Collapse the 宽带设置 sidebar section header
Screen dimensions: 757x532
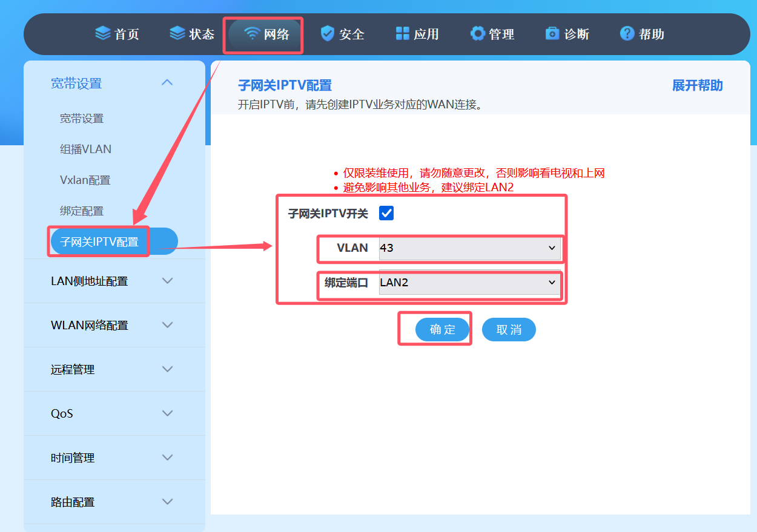coord(114,84)
